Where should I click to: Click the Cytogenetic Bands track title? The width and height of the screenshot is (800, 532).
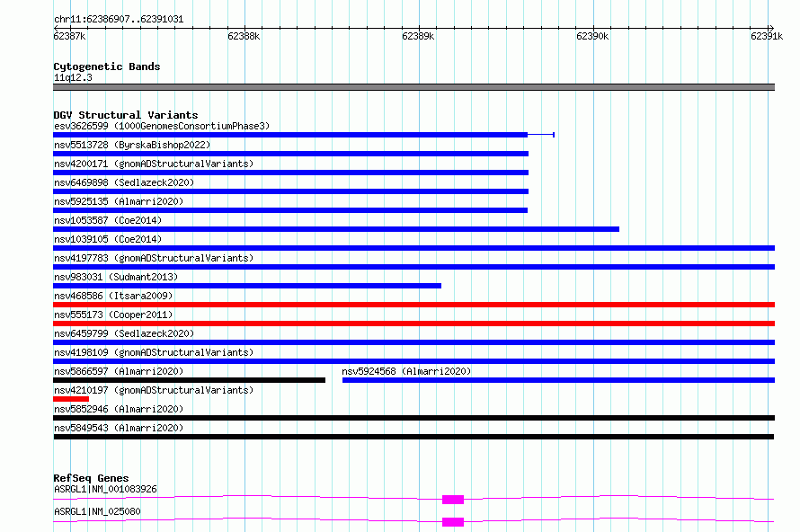pyautogui.click(x=107, y=66)
